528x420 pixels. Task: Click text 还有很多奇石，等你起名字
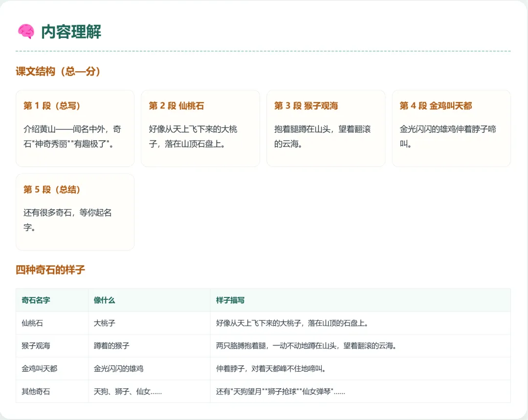(67, 220)
